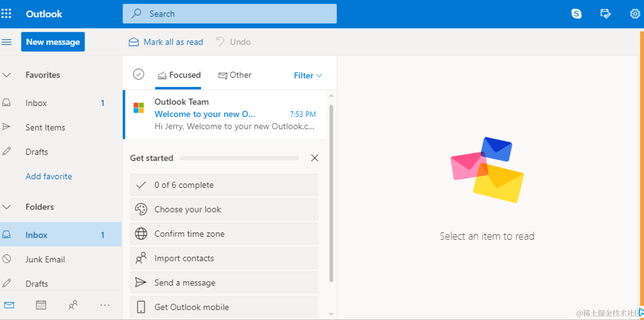This screenshot has width=644, height=320.
Task: Select Junk Email folder
Action: click(x=61, y=259)
